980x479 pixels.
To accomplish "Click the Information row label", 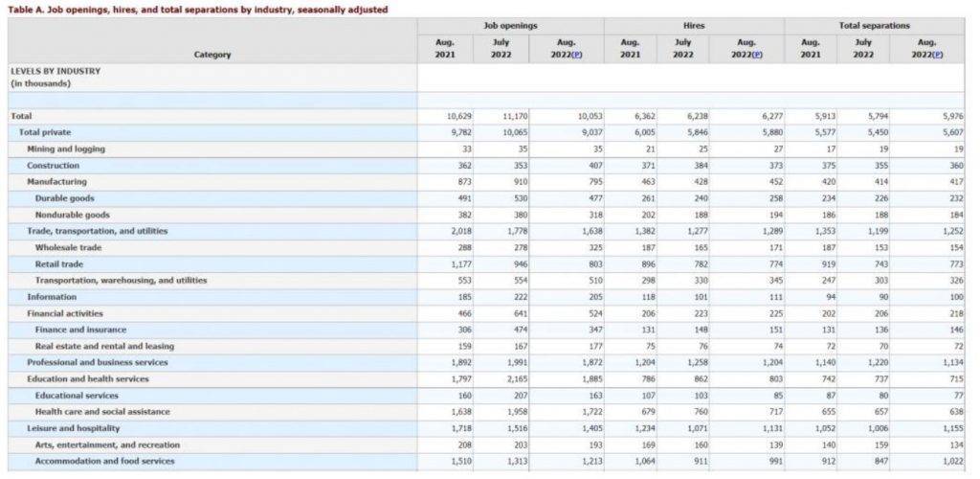I will (x=53, y=297).
